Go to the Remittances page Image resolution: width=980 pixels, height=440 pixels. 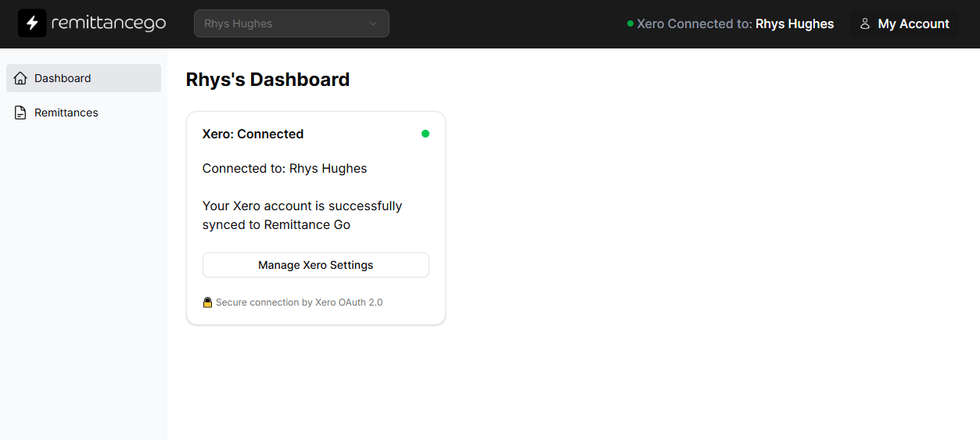(66, 113)
